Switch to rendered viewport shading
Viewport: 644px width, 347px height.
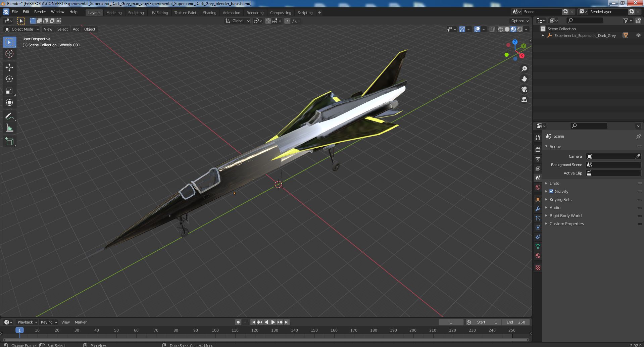(520, 29)
